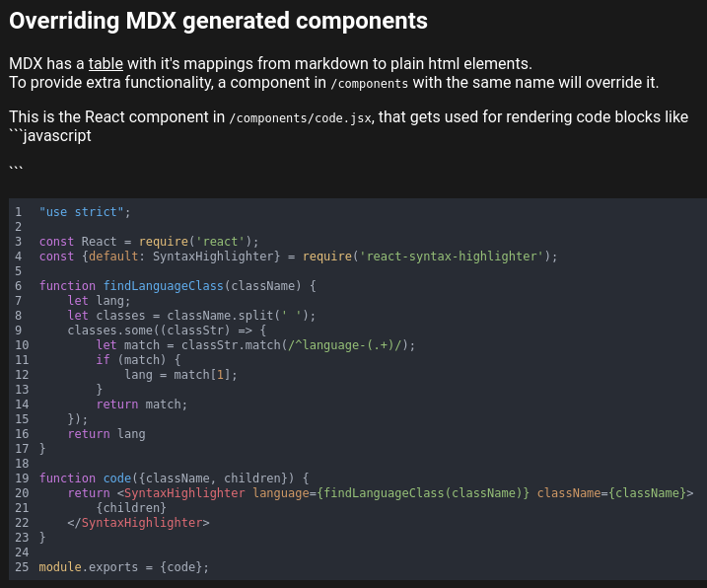Click "return match;" on line 14
This screenshot has height=588, width=707.
pyautogui.click(x=142, y=404)
